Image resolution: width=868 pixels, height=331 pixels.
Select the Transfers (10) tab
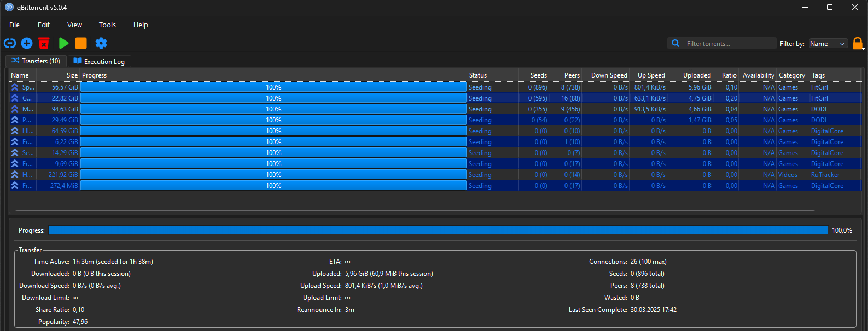(36, 61)
